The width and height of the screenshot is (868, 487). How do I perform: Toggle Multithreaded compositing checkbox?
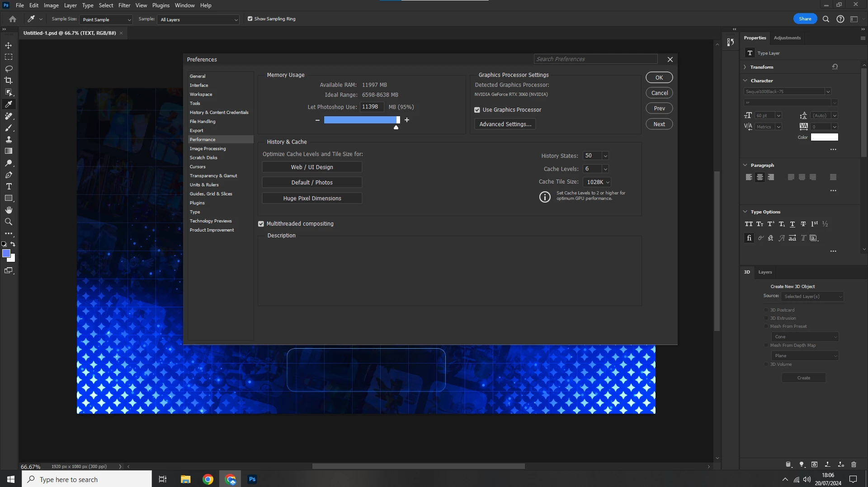click(x=261, y=224)
